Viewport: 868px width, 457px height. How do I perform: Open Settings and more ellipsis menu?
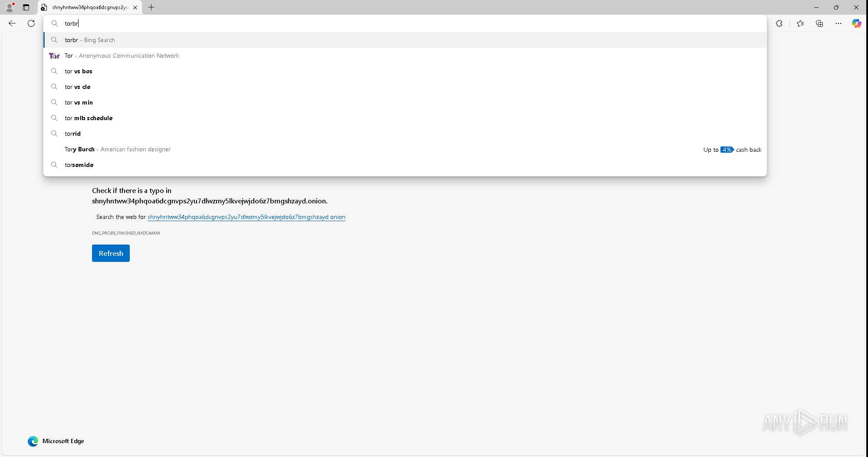(x=838, y=23)
